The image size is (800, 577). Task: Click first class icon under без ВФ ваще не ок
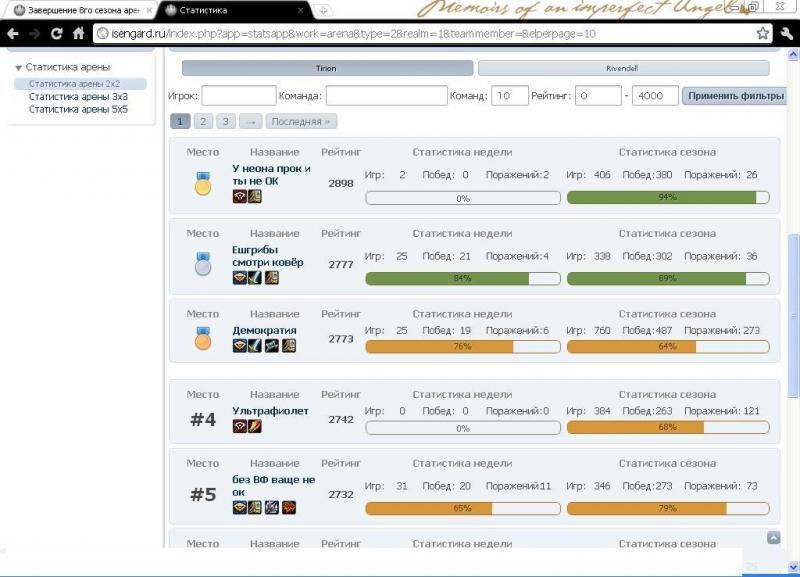[x=240, y=507]
